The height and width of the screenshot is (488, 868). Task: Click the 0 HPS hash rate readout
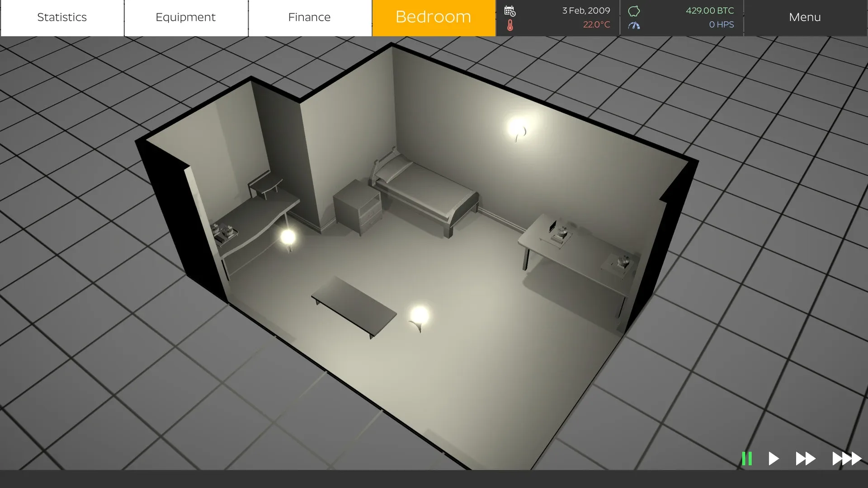coord(721,25)
